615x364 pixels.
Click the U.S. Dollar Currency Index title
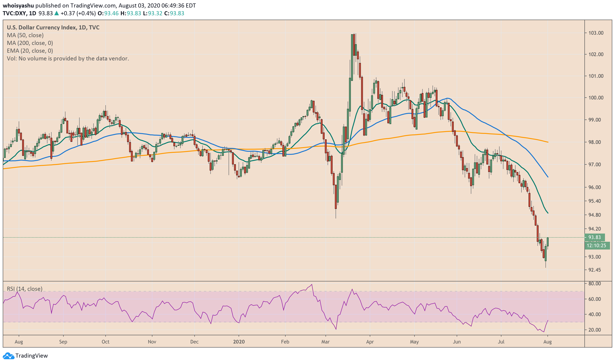[53, 27]
